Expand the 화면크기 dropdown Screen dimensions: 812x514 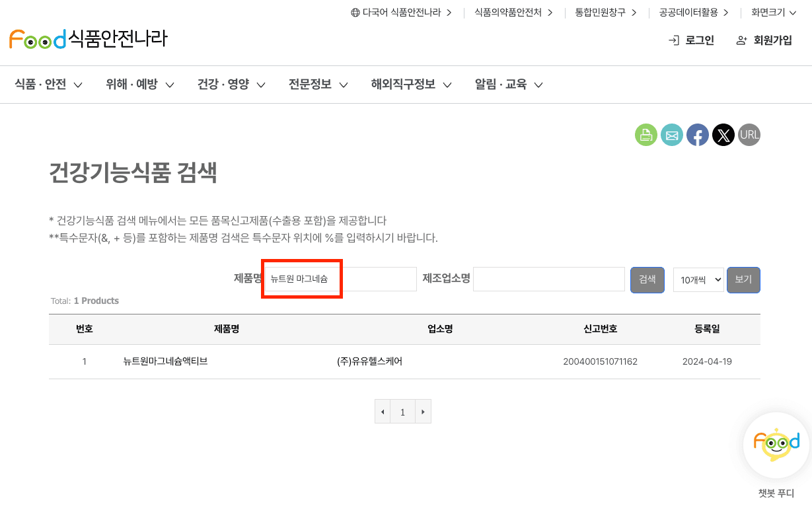click(x=774, y=13)
